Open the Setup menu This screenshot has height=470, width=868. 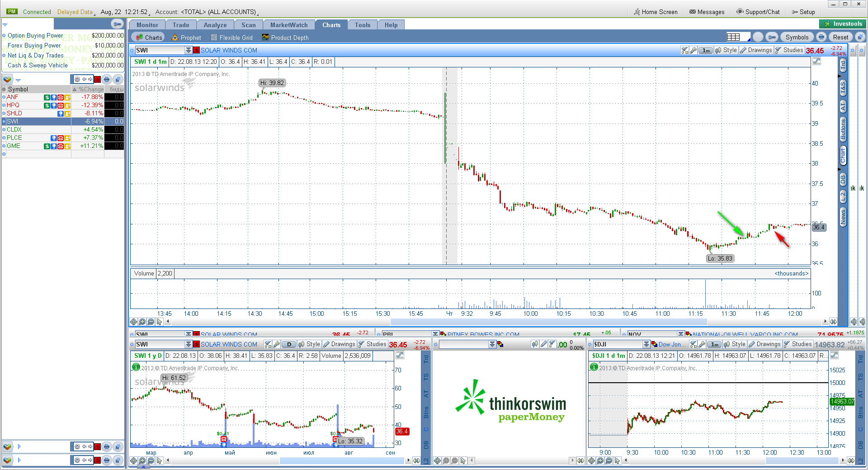(x=803, y=12)
